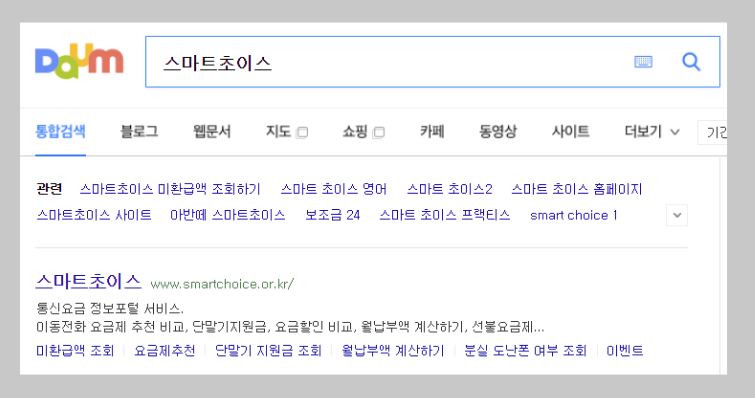Switch to the 블로그 tab
The image size is (755, 398).
(139, 131)
